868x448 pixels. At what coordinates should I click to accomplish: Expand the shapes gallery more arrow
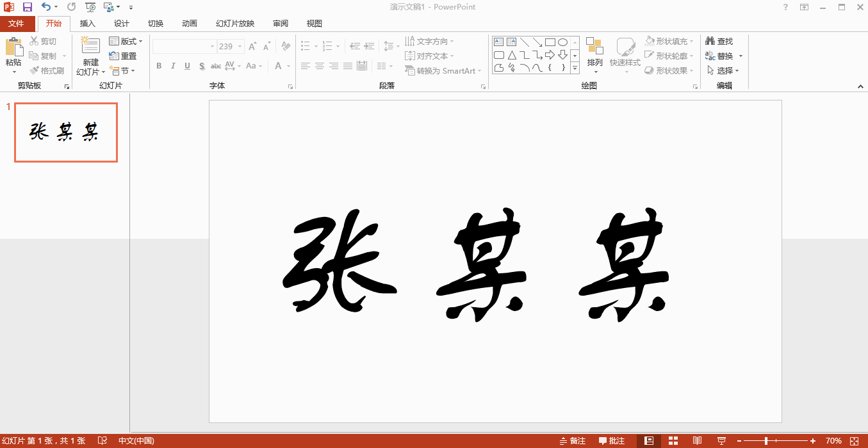(575, 67)
